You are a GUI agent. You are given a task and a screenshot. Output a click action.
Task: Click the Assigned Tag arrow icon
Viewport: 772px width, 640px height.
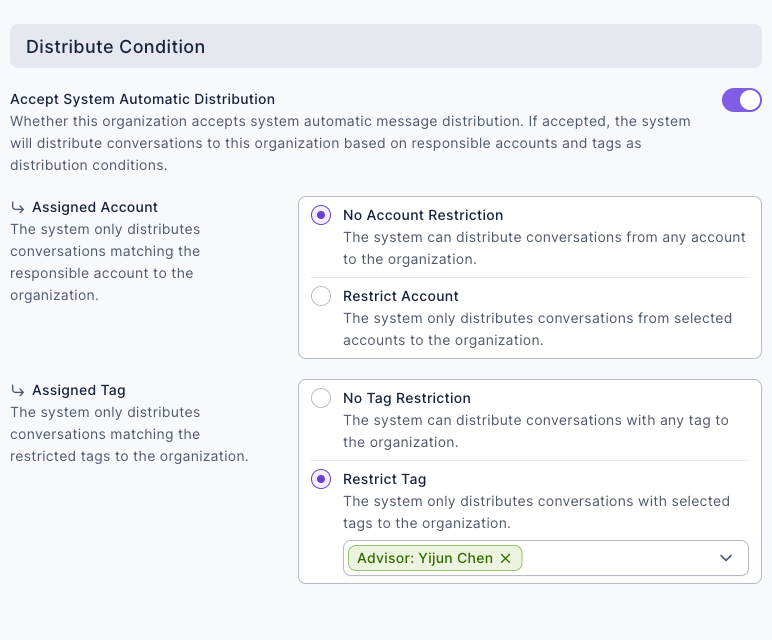[x=18, y=391]
